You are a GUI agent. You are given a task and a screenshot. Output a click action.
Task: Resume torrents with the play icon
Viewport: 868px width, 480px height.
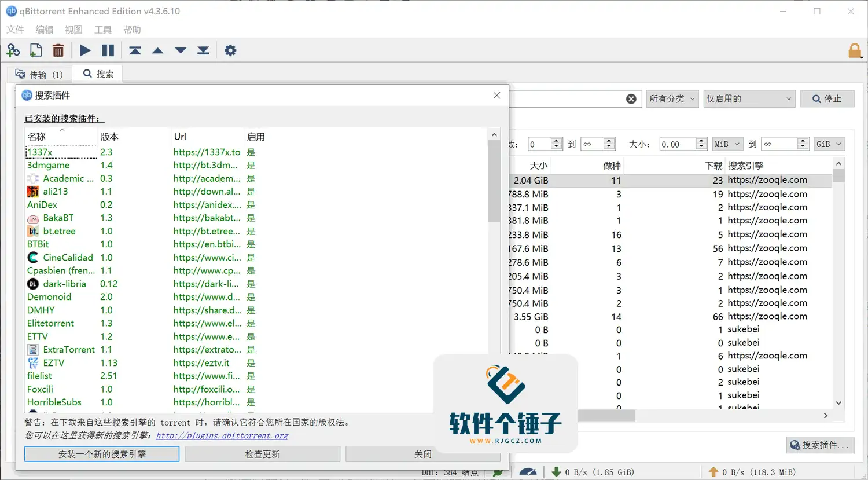tap(85, 50)
